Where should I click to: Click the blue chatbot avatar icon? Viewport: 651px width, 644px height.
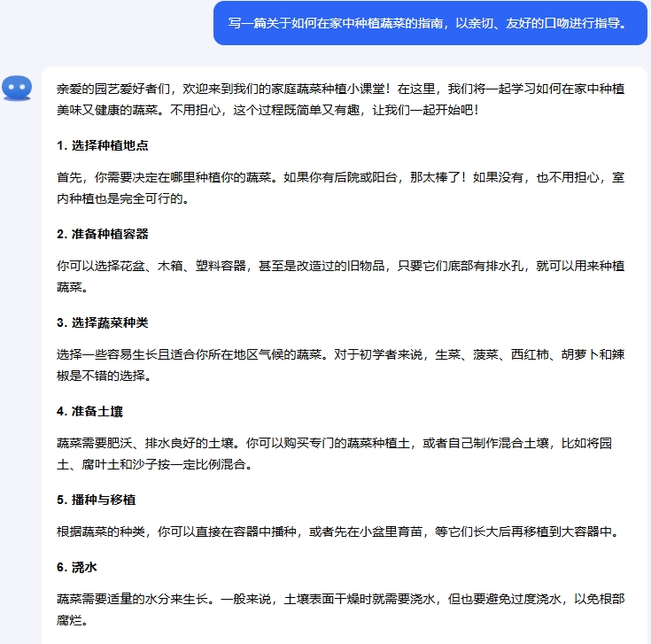pyautogui.click(x=17, y=88)
